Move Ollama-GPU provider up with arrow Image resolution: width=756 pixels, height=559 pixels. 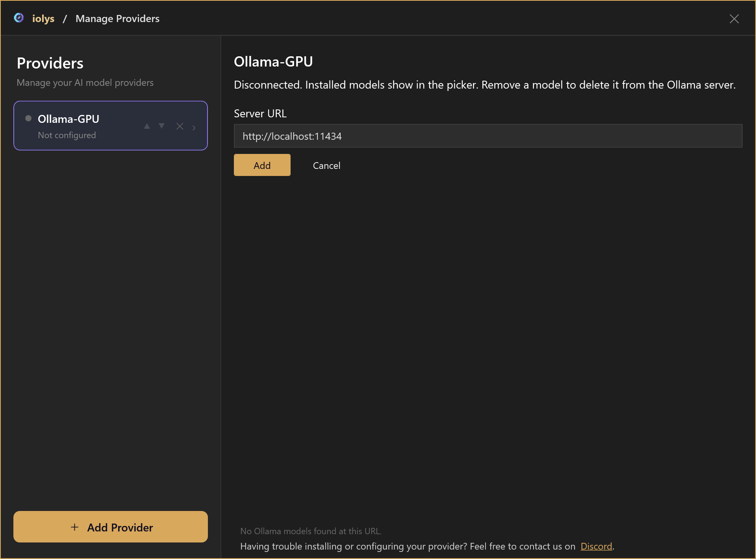click(x=147, y=126)
